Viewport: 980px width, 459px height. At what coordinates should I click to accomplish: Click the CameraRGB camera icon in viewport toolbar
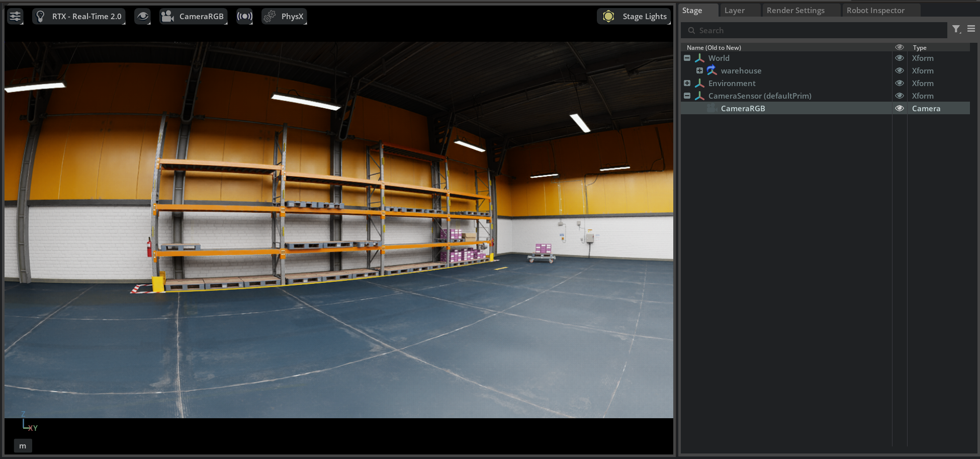click(167, 16)
